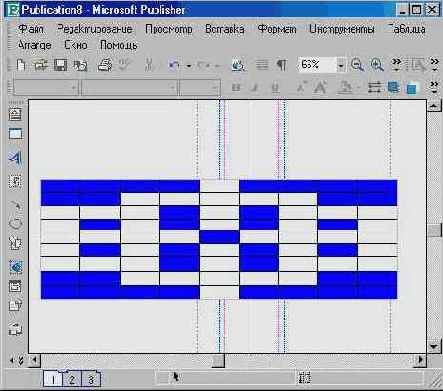Go to page 2 navigation button

coord(72,379)
